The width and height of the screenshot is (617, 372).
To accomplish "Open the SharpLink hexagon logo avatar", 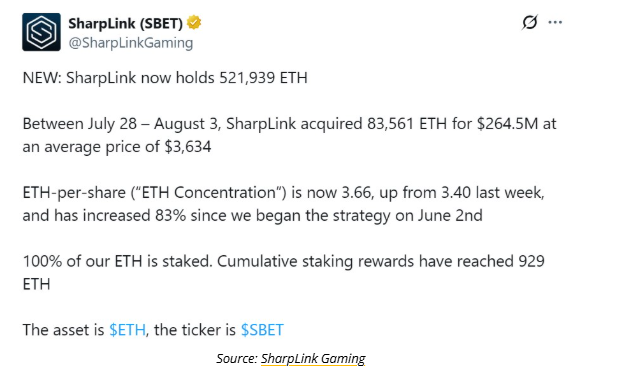I will [41, 32].
